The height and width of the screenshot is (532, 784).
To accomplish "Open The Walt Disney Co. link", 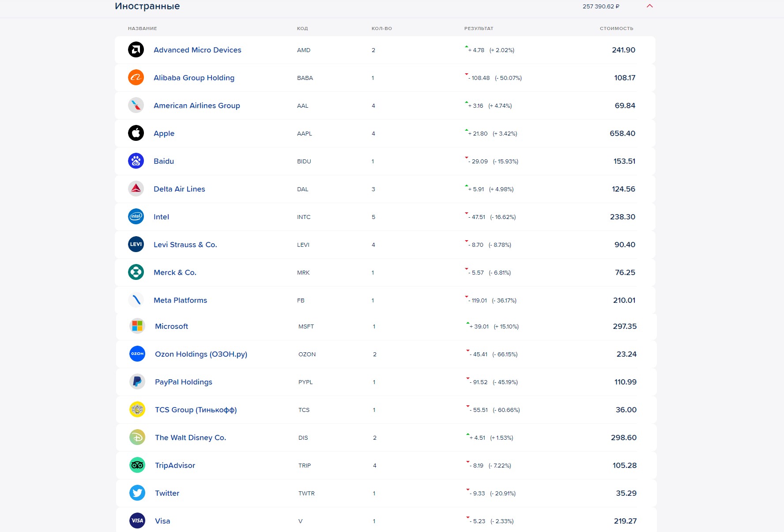I will [190, 438].
